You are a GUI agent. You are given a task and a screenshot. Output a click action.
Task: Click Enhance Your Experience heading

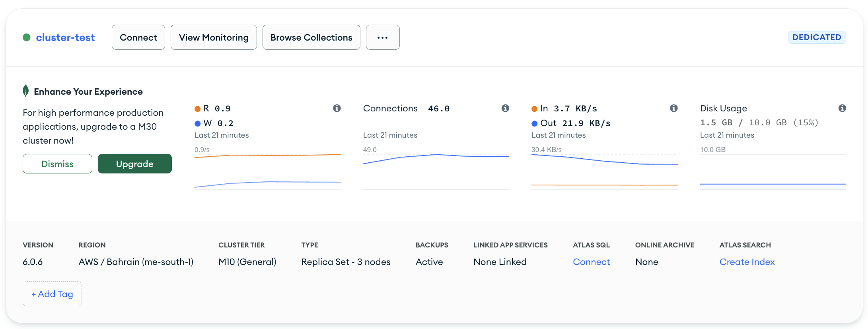88,91
